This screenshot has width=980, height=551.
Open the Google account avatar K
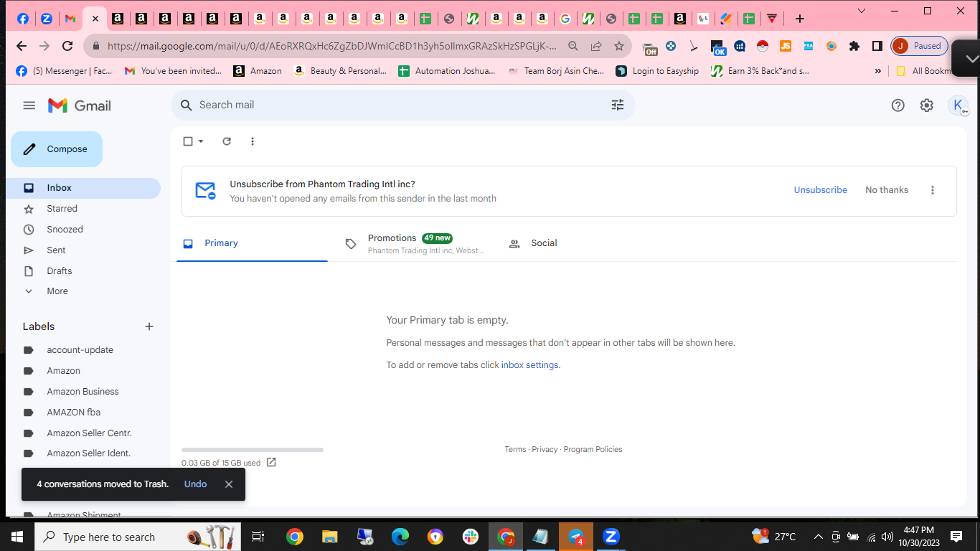(958, 105)
